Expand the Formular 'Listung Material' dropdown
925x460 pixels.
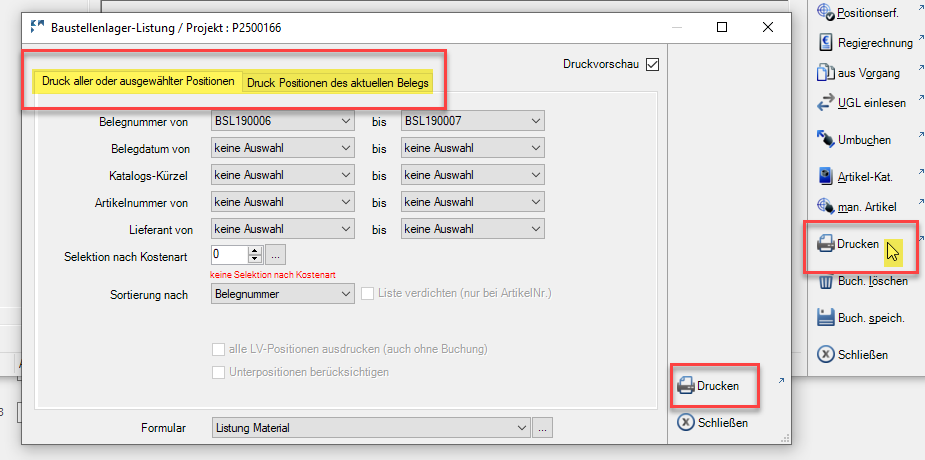370,428
